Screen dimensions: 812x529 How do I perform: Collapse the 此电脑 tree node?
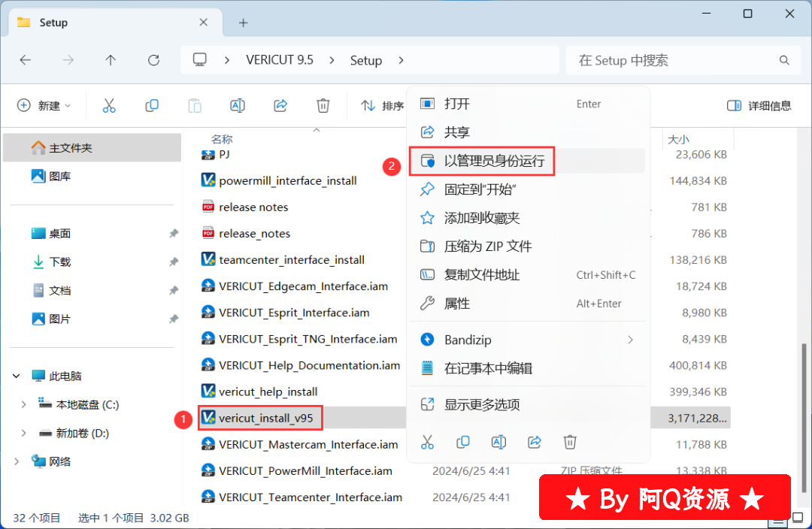(16, 376)
